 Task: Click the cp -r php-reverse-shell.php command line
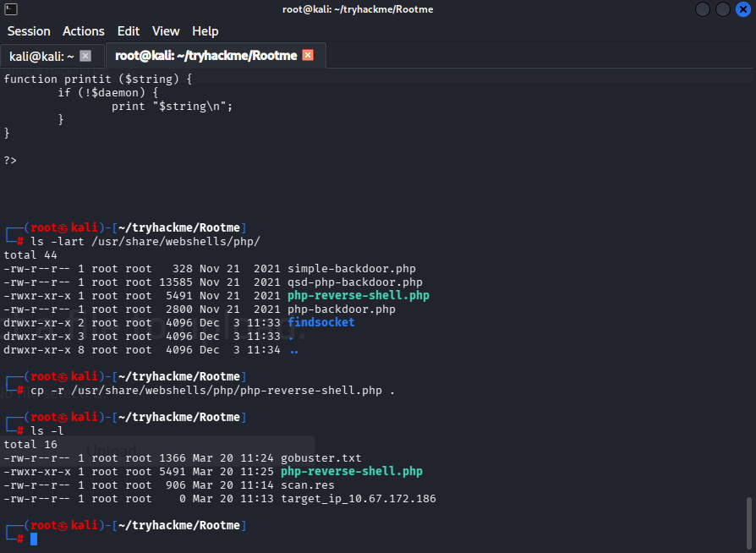point(212,391)
